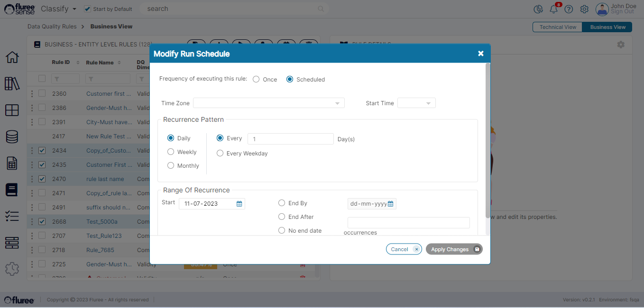Select the Once frequency radio button
644x308 pixels.
pos(256,80)
